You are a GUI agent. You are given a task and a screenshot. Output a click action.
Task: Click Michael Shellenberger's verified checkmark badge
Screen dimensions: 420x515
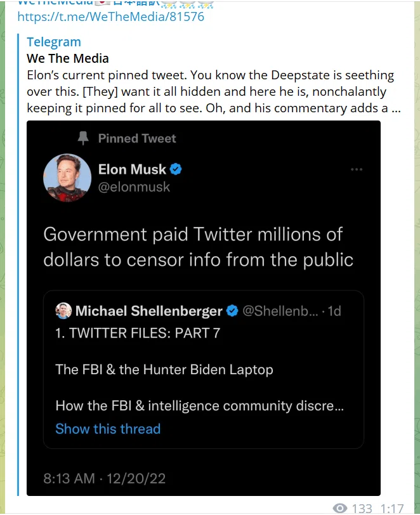[232, 311]
